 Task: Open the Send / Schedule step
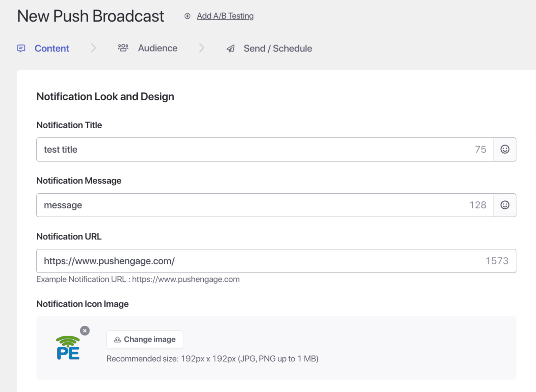(x=278, y=48)
